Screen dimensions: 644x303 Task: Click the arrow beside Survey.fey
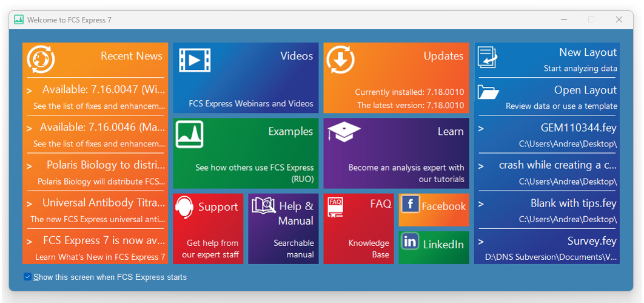tap(481, 242)
